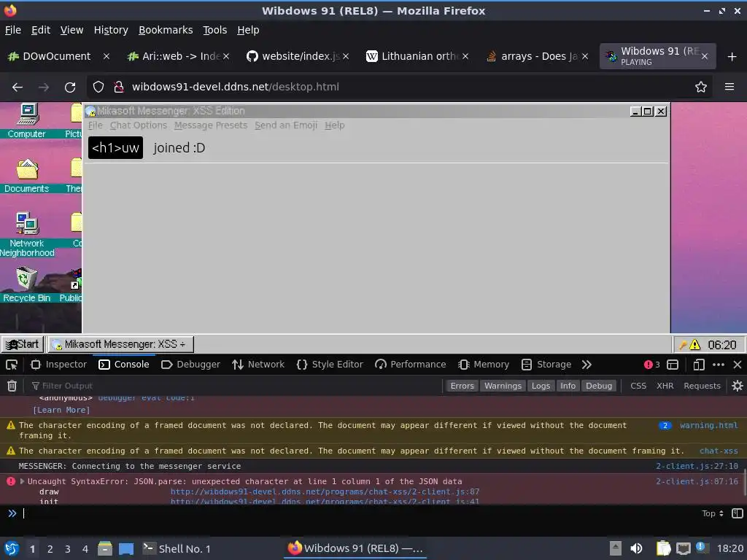Expand the Uncaught SyntaxError entry
Viewport: 747px width, 560px height.
click(22, 481)
